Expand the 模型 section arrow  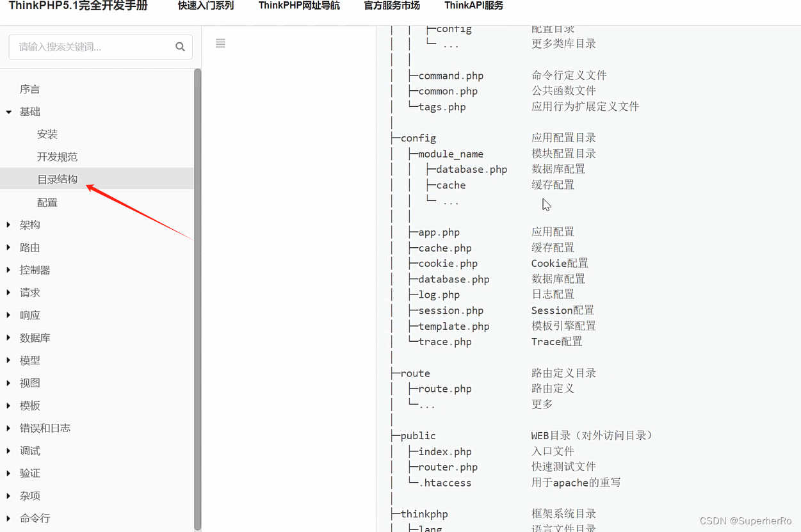tap(8, 360)
